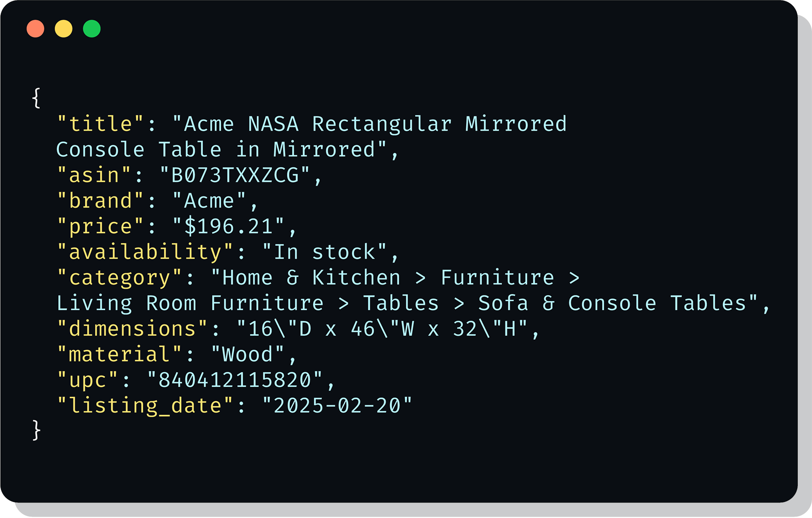The height and width of the screenshot is (518, 812).
Task: Click the date value 2025-02-20
Action: 337,405
